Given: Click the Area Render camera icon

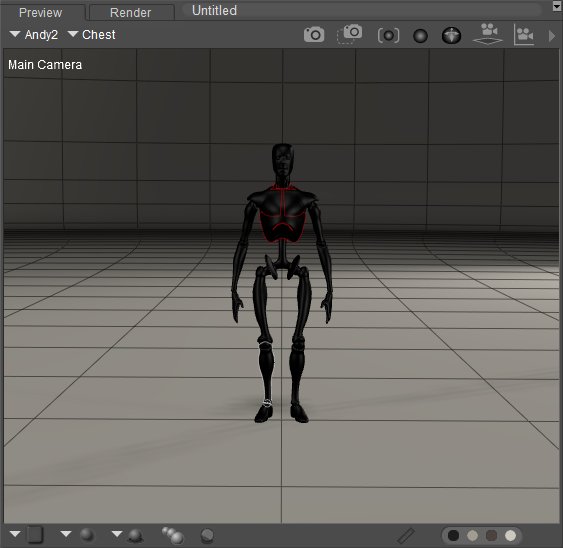Looking at the screenshot, I should click(349, 34).
